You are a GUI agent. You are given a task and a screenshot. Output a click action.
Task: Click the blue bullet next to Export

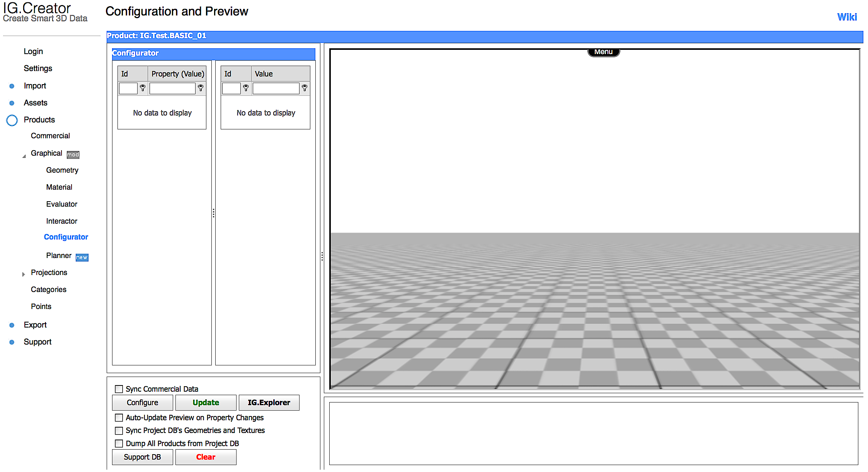click(x=12, y=325)
